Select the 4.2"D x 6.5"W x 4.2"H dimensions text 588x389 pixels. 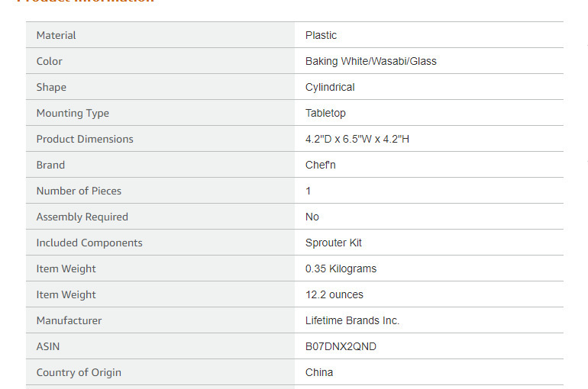(357, 139)
